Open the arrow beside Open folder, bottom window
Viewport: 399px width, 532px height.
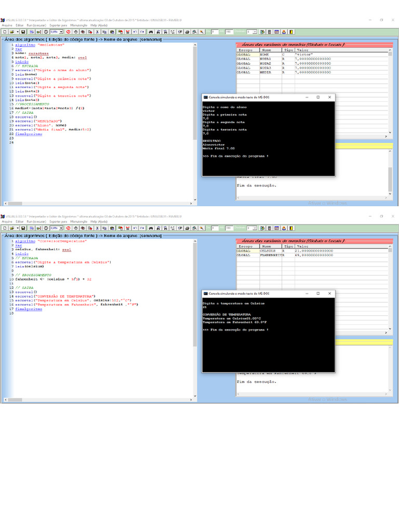18,228
